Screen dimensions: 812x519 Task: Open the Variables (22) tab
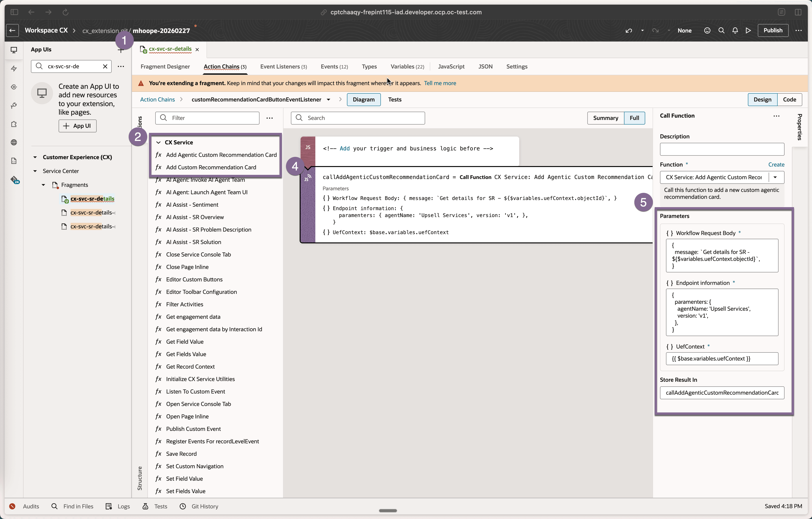click(407, 66)
